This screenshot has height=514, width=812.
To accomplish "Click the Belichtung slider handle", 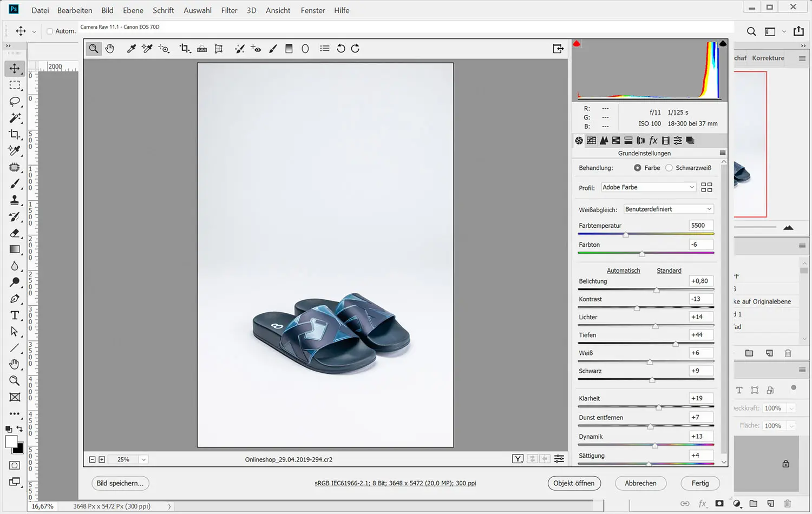I will coord(657,291).
